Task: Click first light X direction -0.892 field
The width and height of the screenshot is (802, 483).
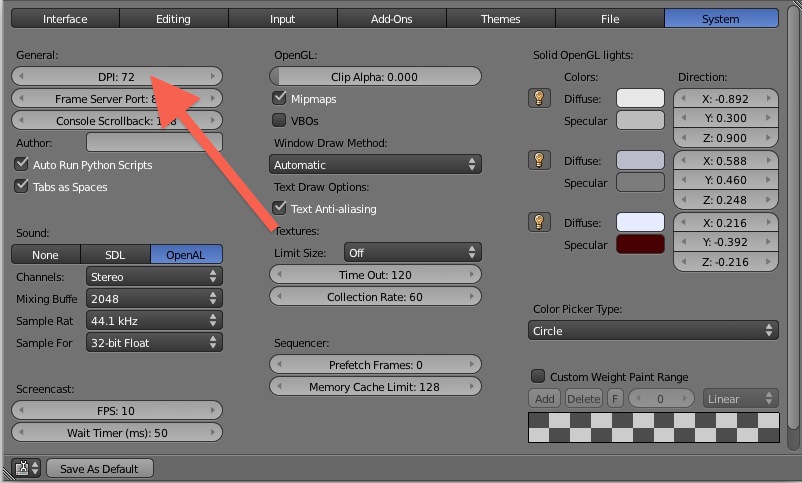Action: tap(726, 98)
